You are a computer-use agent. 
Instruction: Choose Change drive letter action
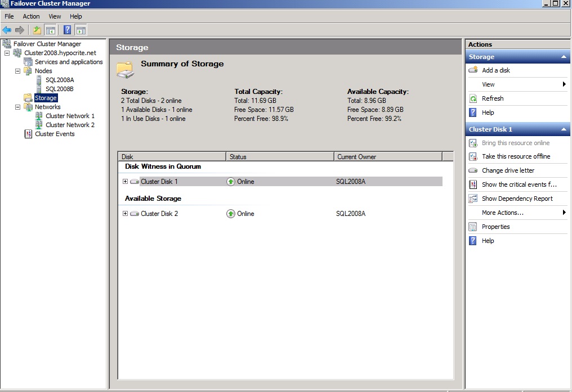pyautogui.click(x=508, y=170)
